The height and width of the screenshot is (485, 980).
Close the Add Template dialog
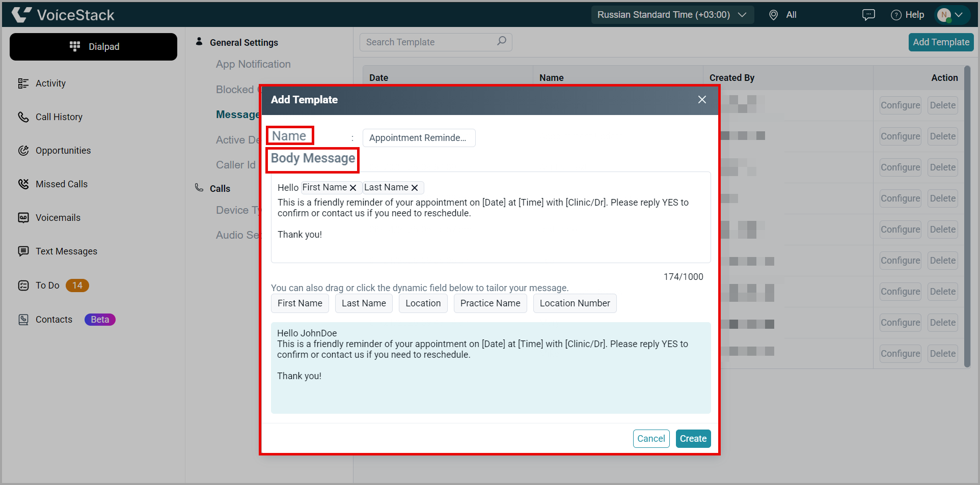pos(702,100)
